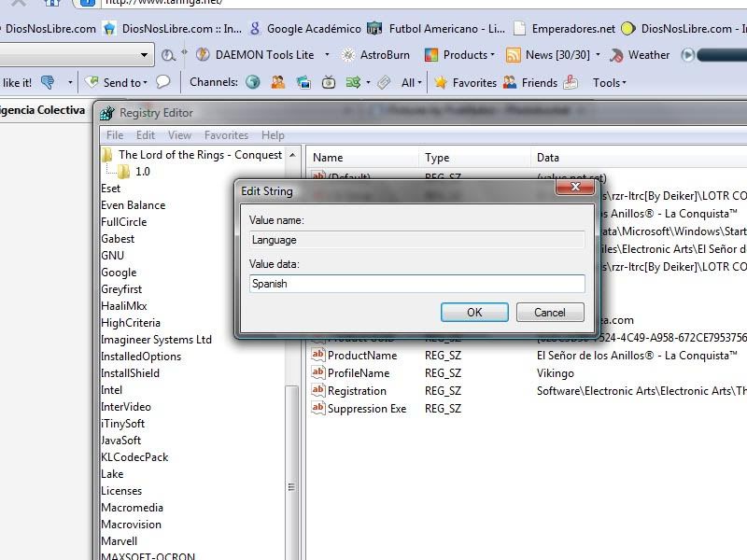Click the ProductName value icon
Image resolution: width=747 pixels, height=560 pixels.
click(317, 355)
